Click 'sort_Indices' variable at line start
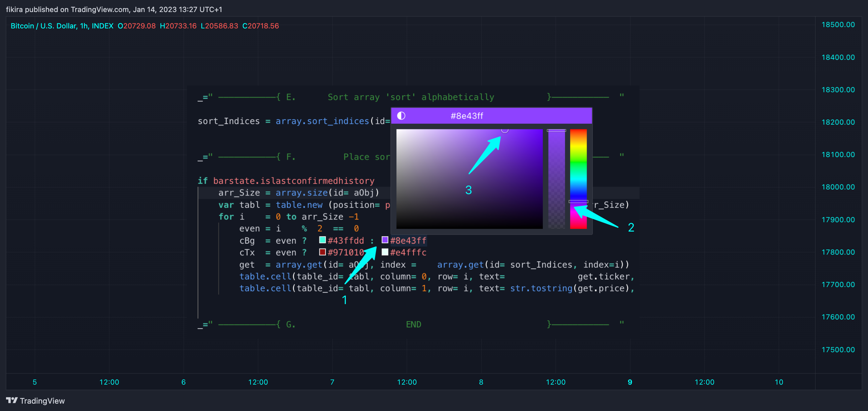 [229, 121]
